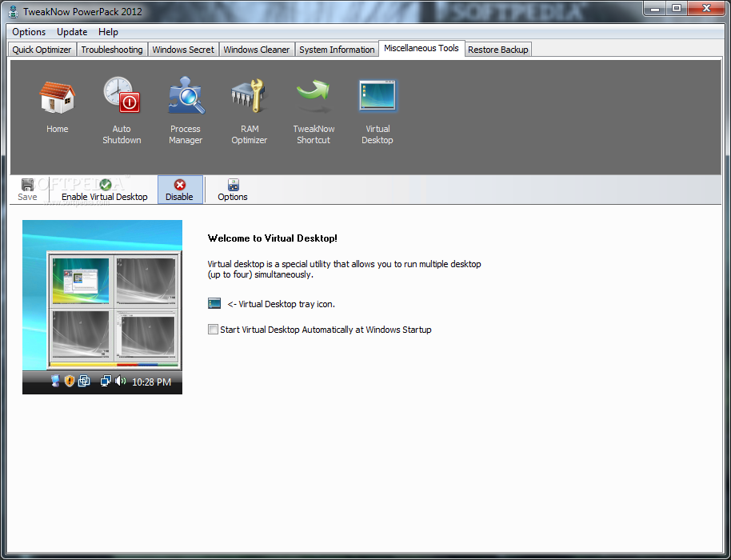Go to the Windows Secret tab
The height and width of the screenshot is (560, 731).
pos(183,50)
